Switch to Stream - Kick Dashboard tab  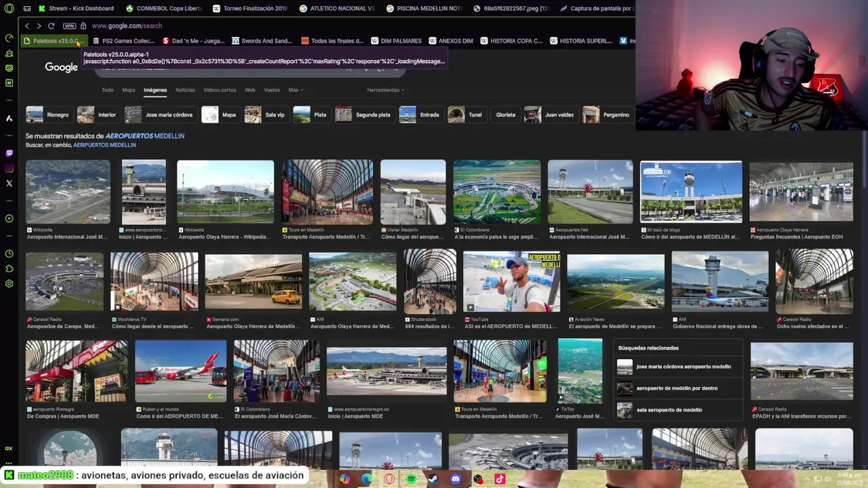click(77, 9)
